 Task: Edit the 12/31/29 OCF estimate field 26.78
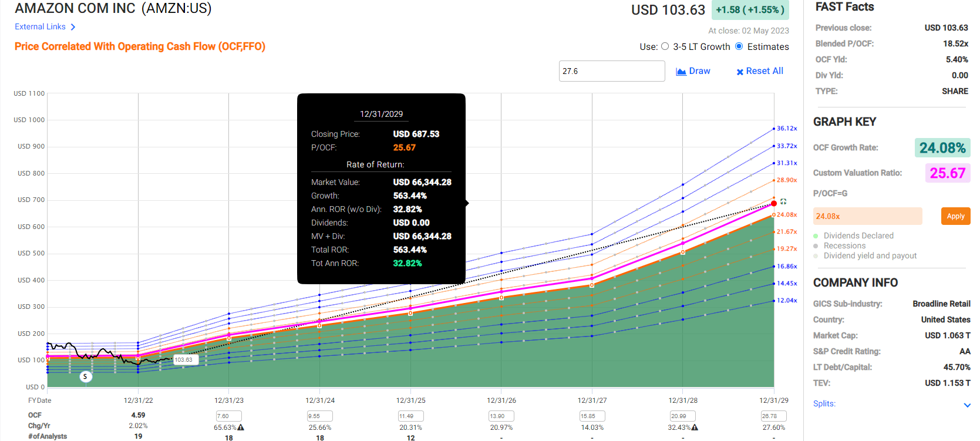pyautogui.click(x=773, y=416)
